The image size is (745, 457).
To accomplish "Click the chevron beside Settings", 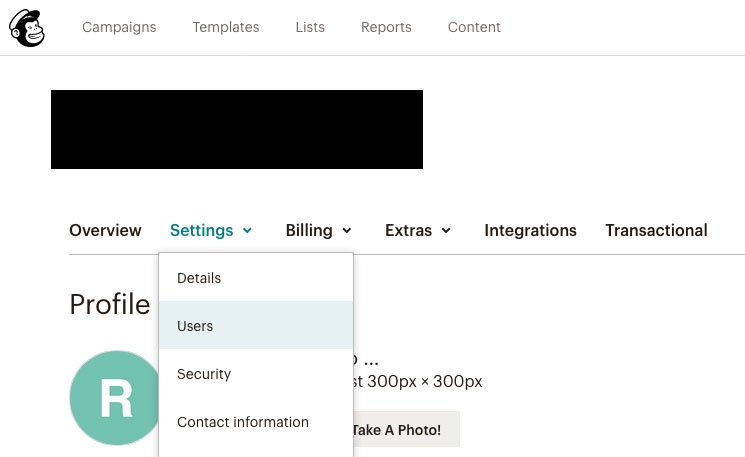I will [247, 231].
